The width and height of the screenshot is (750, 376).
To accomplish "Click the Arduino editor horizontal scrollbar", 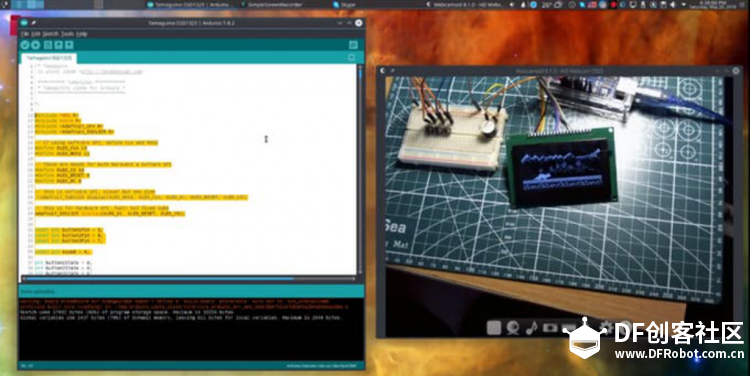I will click(189, 278).
